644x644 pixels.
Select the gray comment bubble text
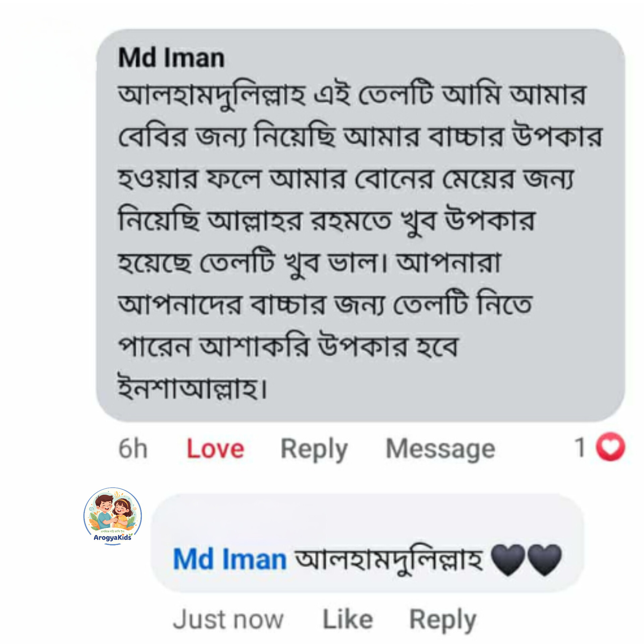(361, 225)
